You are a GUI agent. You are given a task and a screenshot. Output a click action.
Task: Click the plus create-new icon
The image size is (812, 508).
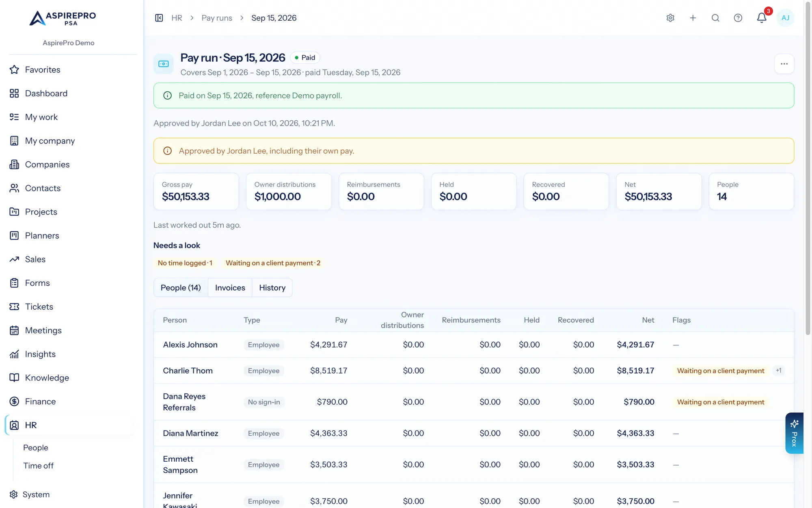[693, 18]
